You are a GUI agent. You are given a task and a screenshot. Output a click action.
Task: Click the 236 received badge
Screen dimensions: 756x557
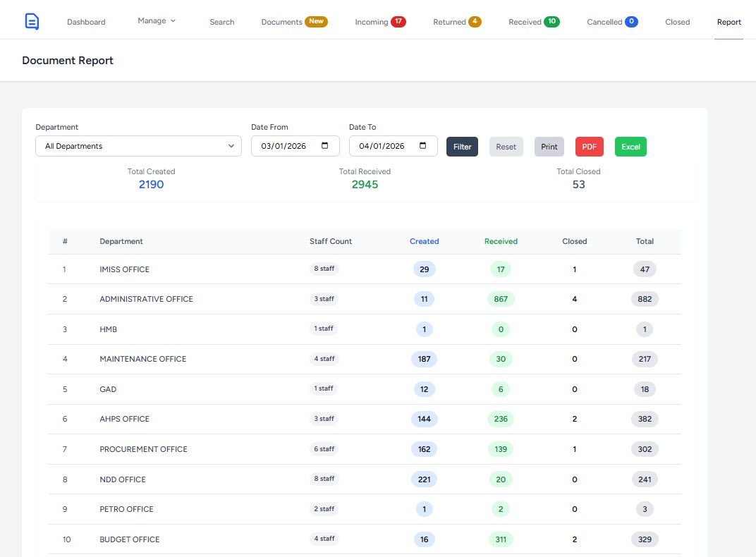coord(501,420)
